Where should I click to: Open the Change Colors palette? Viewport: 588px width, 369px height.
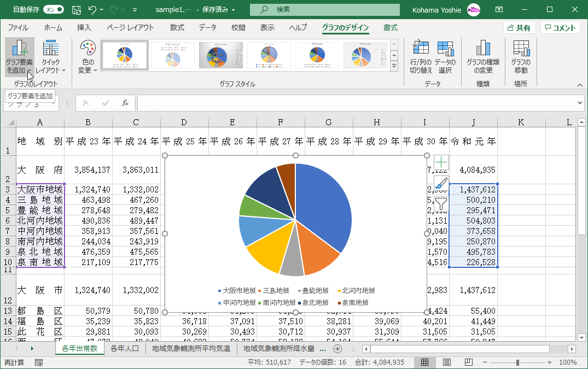88,57
